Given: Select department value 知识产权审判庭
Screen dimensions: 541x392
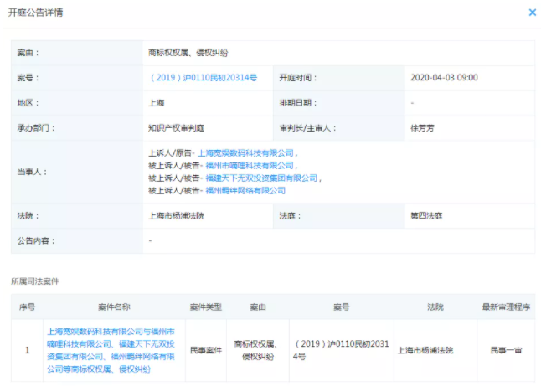Looking at the screenshot, I should 177,128.
